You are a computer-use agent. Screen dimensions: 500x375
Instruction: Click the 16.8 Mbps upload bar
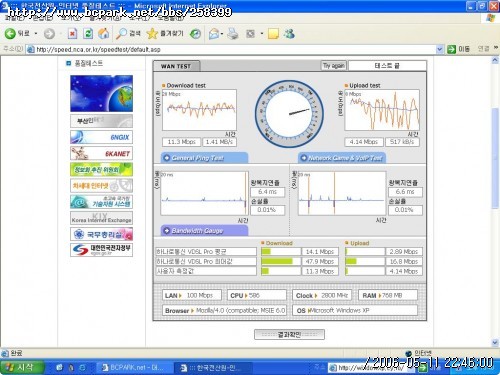[365, 261]
